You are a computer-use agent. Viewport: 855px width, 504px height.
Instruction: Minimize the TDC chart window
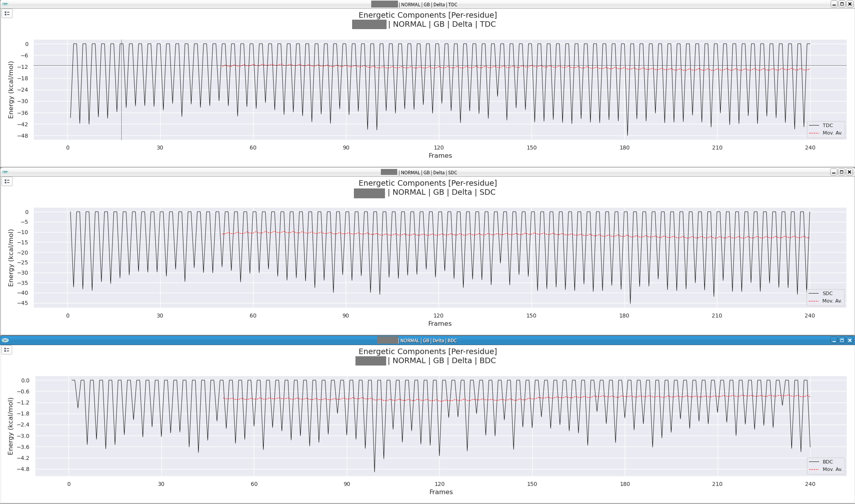tap(834, 4)
